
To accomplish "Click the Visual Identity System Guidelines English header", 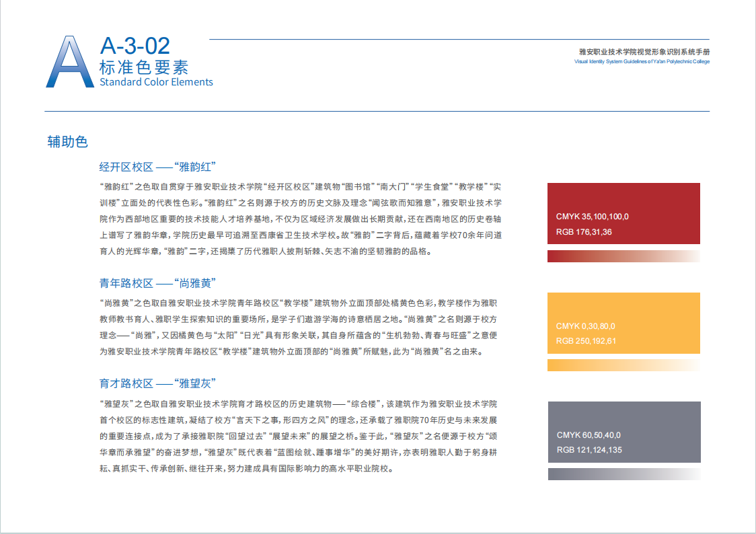I will tap(642, 61).
